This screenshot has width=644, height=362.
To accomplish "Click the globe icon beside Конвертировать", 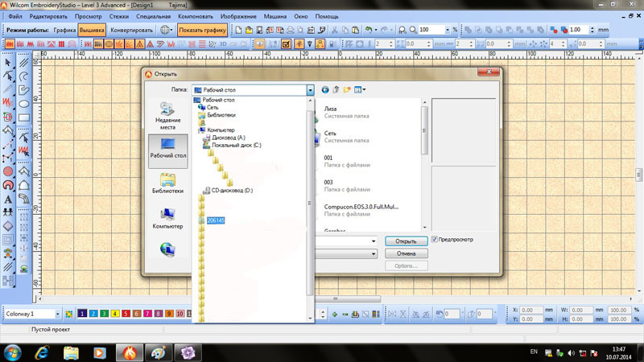I will coord(166,30).
